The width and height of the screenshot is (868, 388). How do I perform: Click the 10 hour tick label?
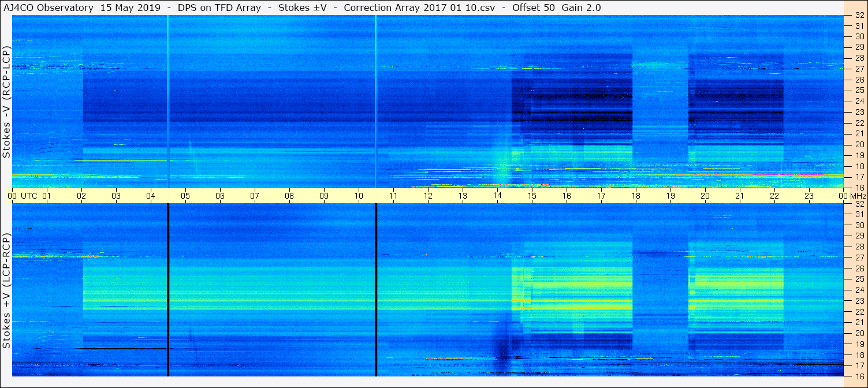pos(359,196)
